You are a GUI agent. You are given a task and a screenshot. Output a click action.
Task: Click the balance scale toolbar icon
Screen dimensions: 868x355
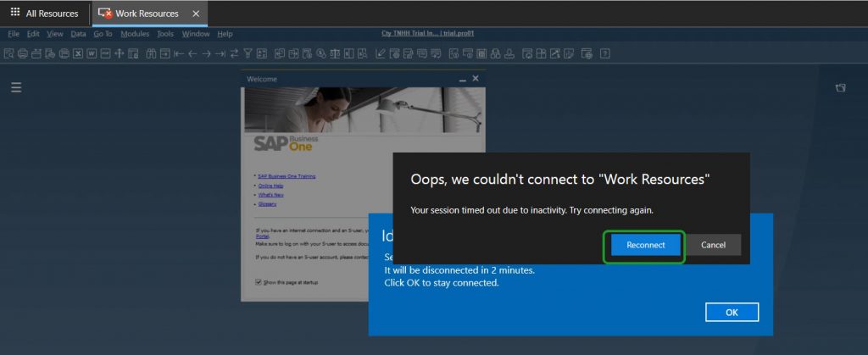coord(335,53)
